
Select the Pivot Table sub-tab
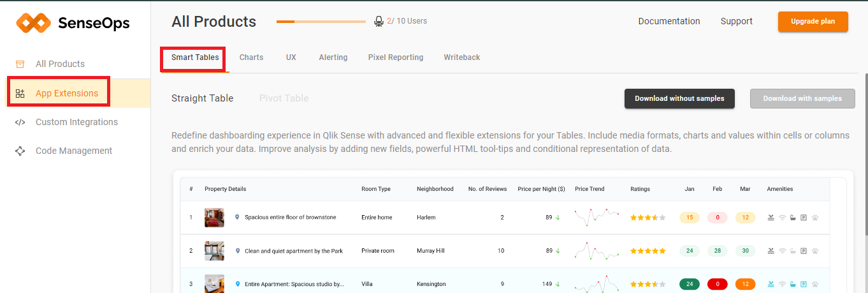[x=284, y=98]
